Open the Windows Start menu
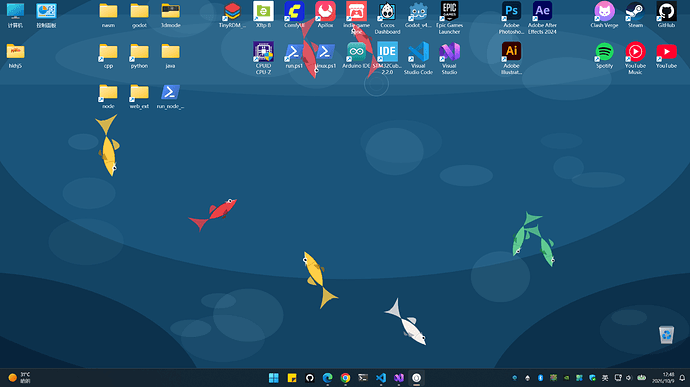Screen dimensions: 690x387 [x=274, y=378]
